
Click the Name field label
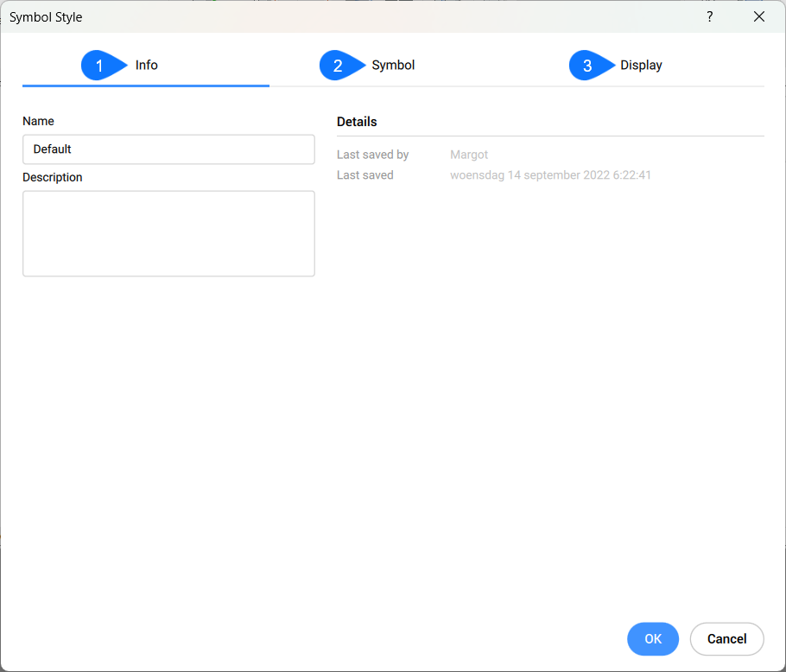(38, 122)
